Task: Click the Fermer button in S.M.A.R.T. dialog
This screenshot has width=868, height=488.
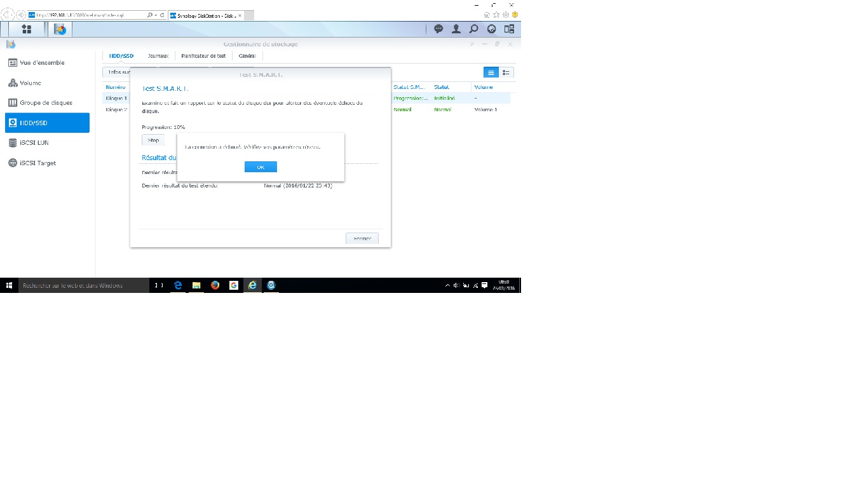Action: [x=362, y=238]
